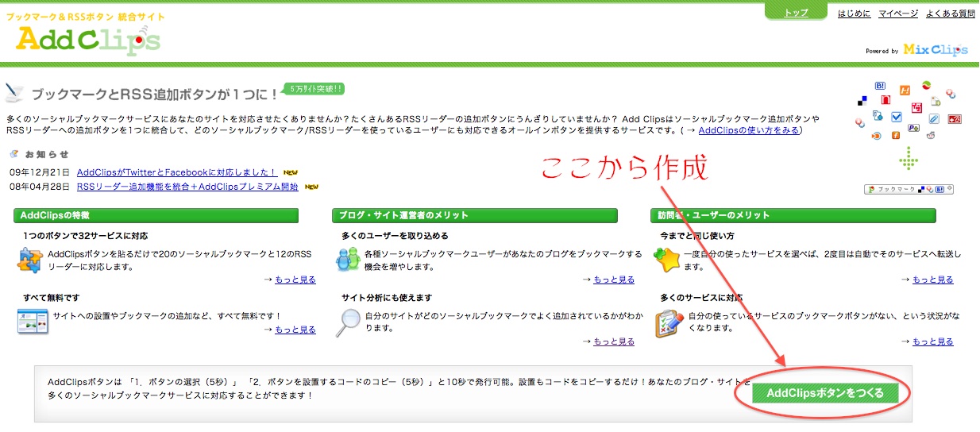Click the people icon beside 多くのユーザー

point(348,258)
